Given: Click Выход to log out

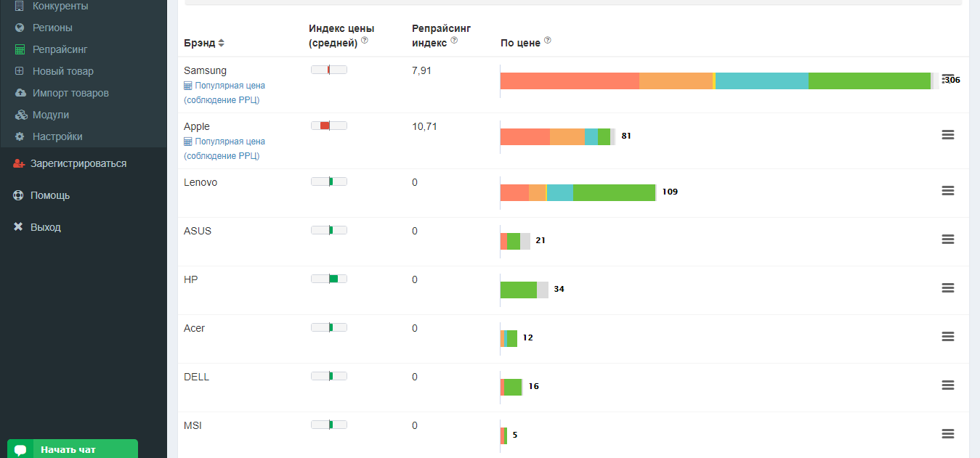Looking at the screenshot, I should point(46,227).
